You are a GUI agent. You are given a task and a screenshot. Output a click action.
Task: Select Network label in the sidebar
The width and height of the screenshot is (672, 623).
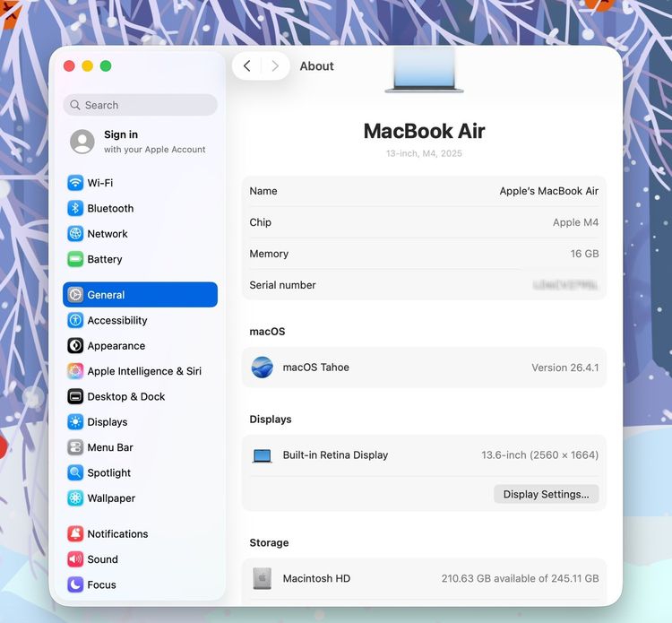(108, 234)
